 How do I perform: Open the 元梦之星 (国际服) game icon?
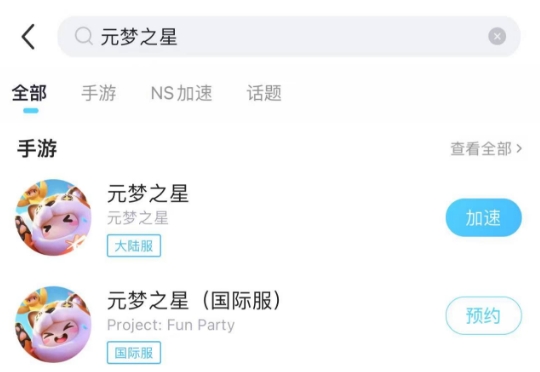coord(53,324)
